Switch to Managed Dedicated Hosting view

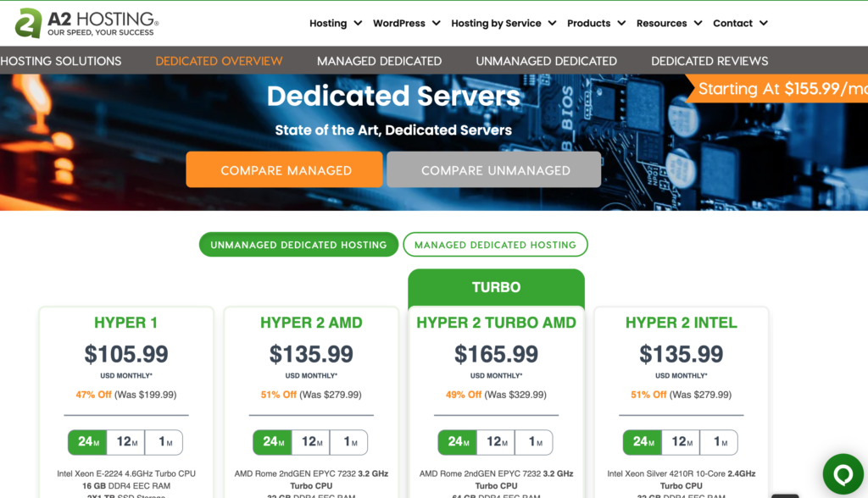(x=495, y=244)
